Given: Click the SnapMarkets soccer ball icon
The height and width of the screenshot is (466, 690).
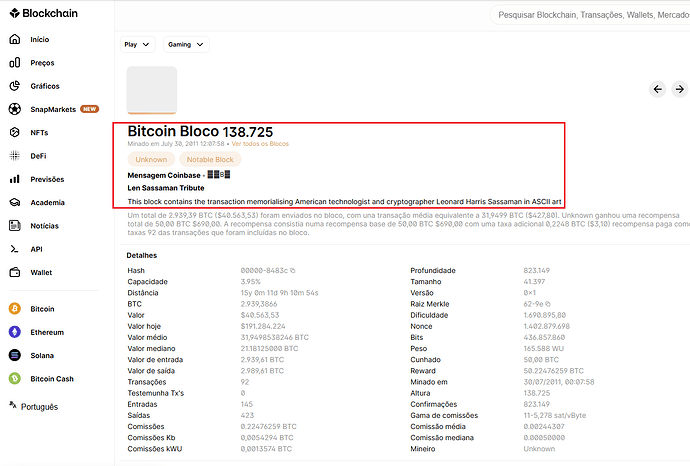Looking at the screenshot, I should click(x=15, y=109).
